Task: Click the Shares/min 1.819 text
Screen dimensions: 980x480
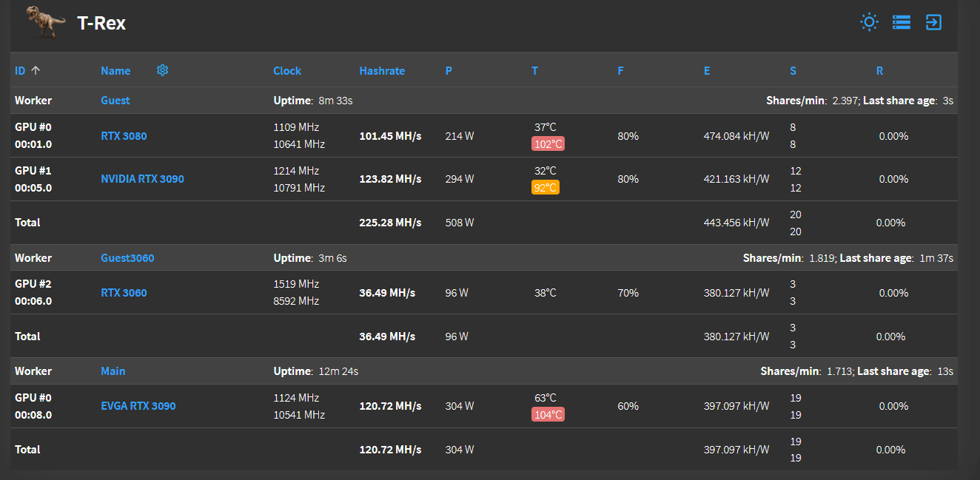Action: point(790,258)
